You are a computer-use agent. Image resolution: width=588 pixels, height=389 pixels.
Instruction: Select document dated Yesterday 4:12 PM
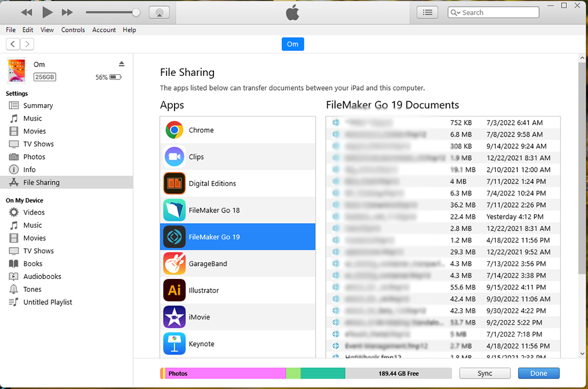pos(443,217)
